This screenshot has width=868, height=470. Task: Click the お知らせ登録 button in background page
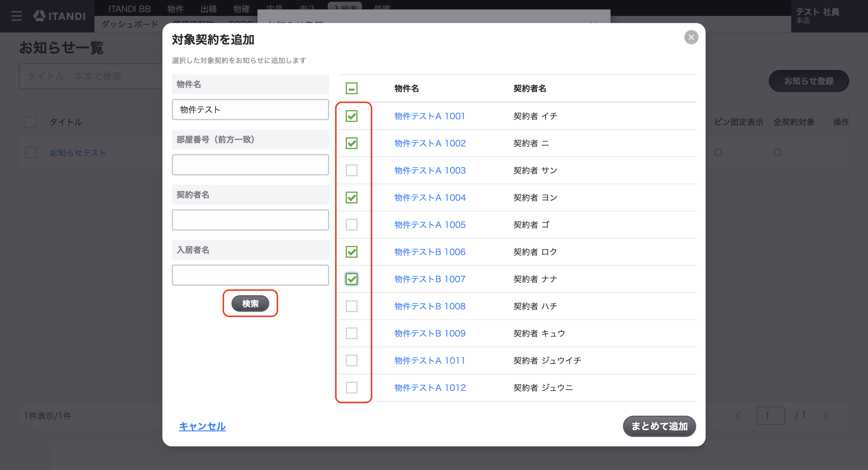pyautogui.click(x=808, y=81)
